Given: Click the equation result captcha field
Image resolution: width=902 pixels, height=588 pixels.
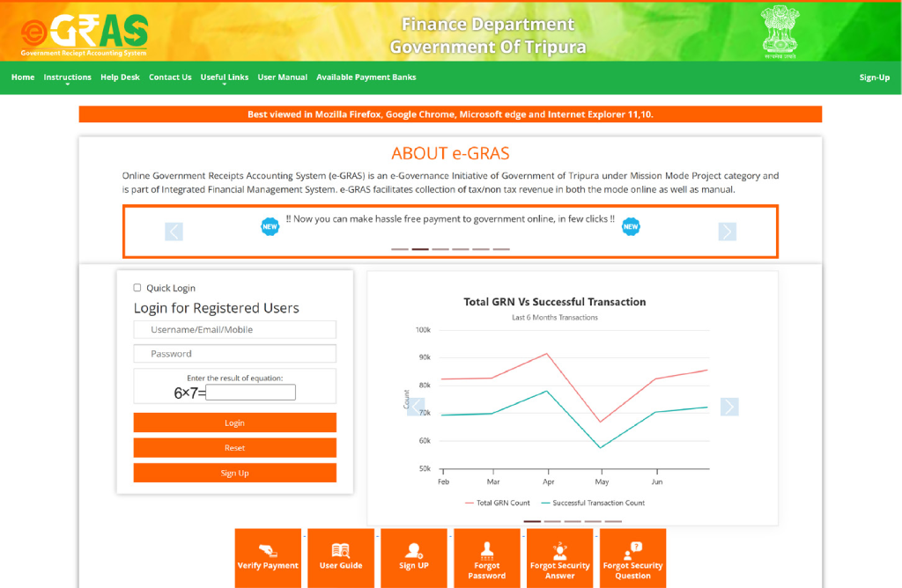Looking at the screenshot, I should [251, 393].
